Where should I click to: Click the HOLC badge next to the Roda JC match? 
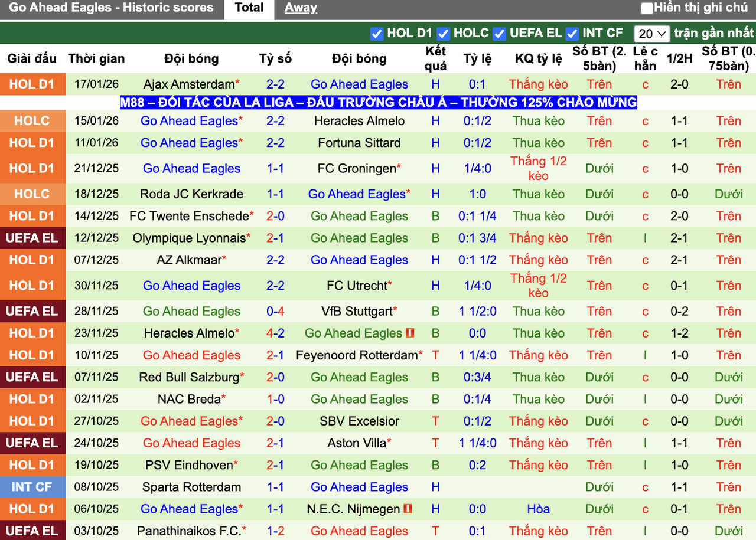pos(33,194)
